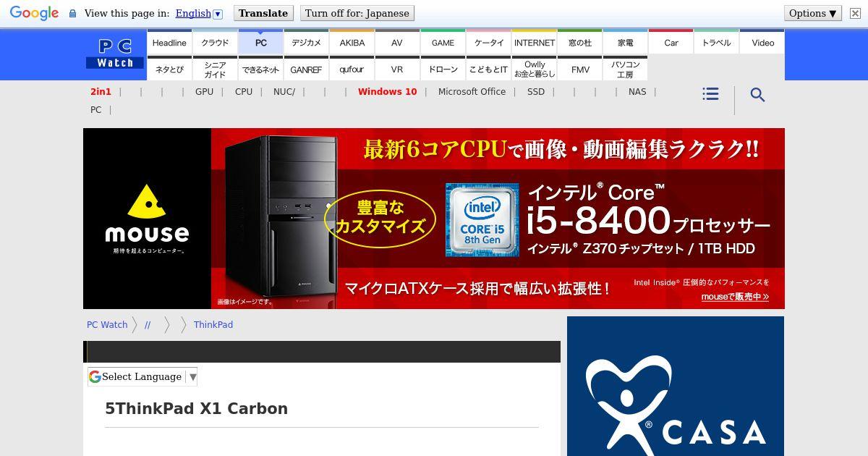Image resolution: width=868 pixels, height=456 pixels.
Task: Open the Headline tab
Action: click(169, 43)
